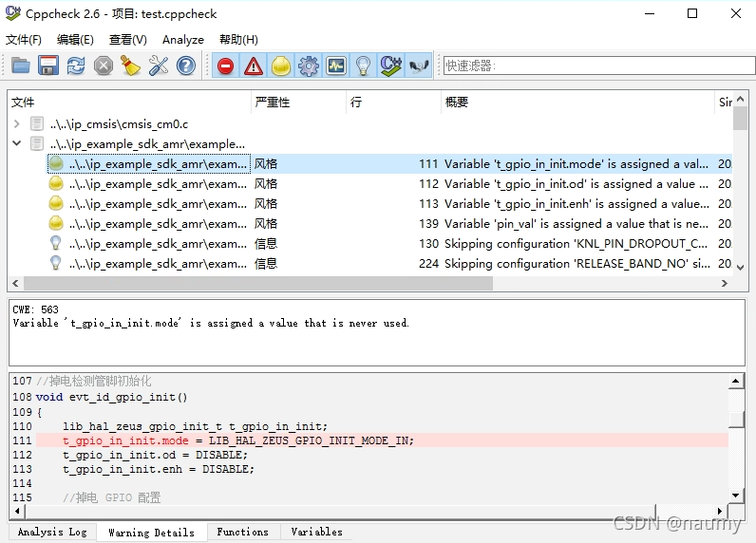The width and height of the screenshot is (756, 543).
Task: Click code view scroll-down arrow
Action: (x=735, y=495)
